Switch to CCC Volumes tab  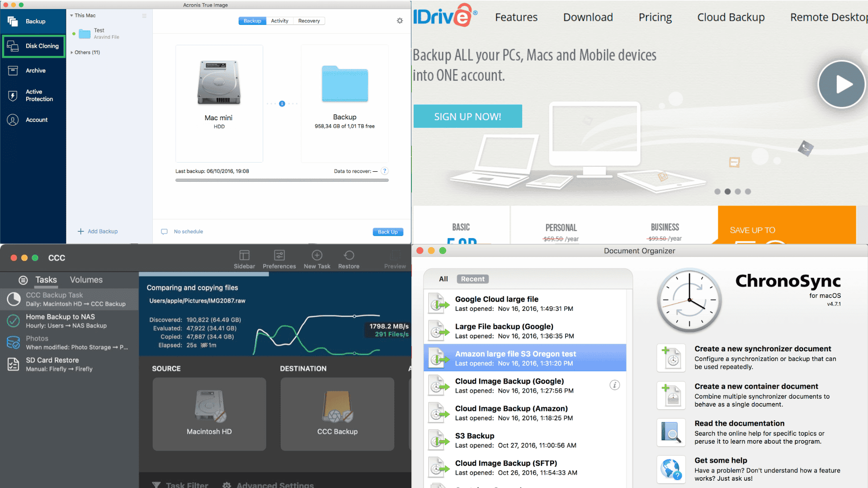pos(86,280)
